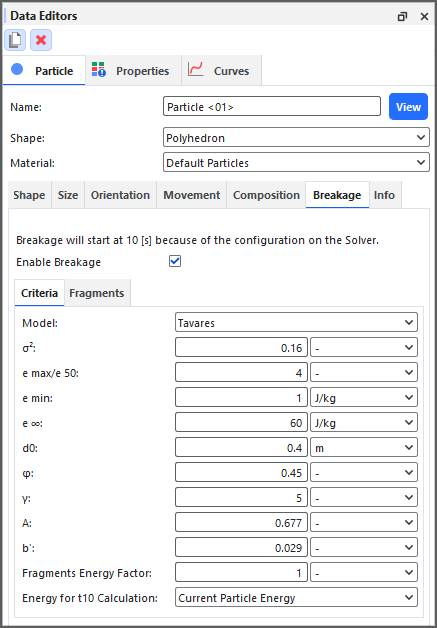
Task: Click the e max/e 50 value field
Action: click(241, 372)
